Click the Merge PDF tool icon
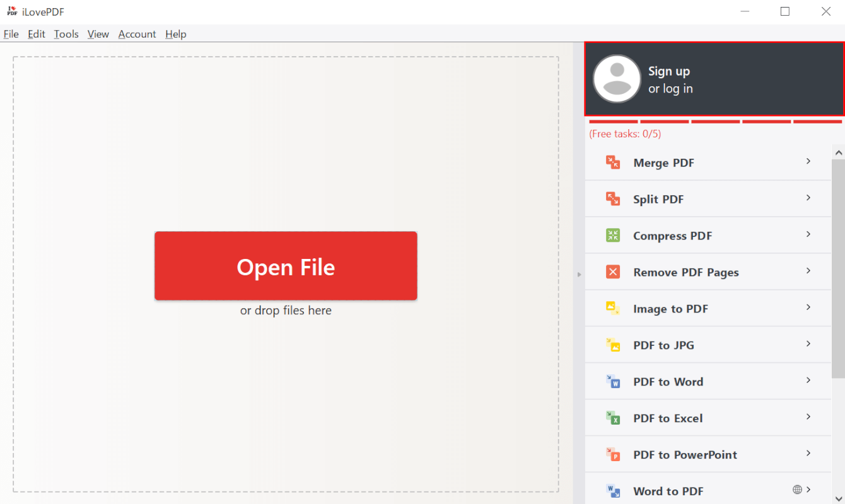Screen dimensions: 845x504 (612, 163)
